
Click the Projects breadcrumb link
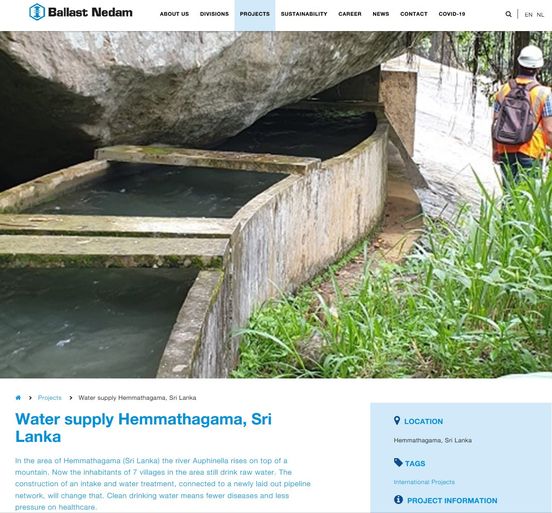50,398
